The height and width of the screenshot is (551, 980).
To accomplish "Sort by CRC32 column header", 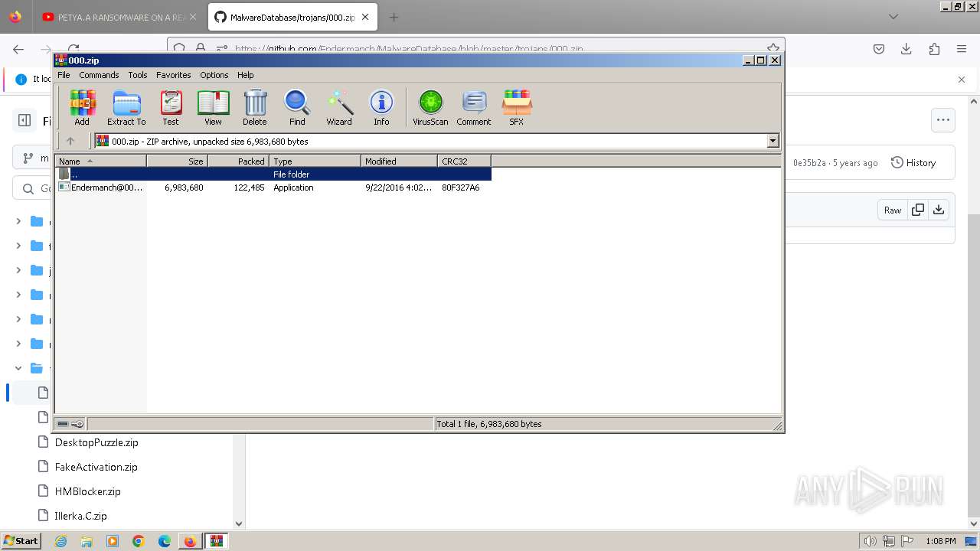I will point(464,161).
